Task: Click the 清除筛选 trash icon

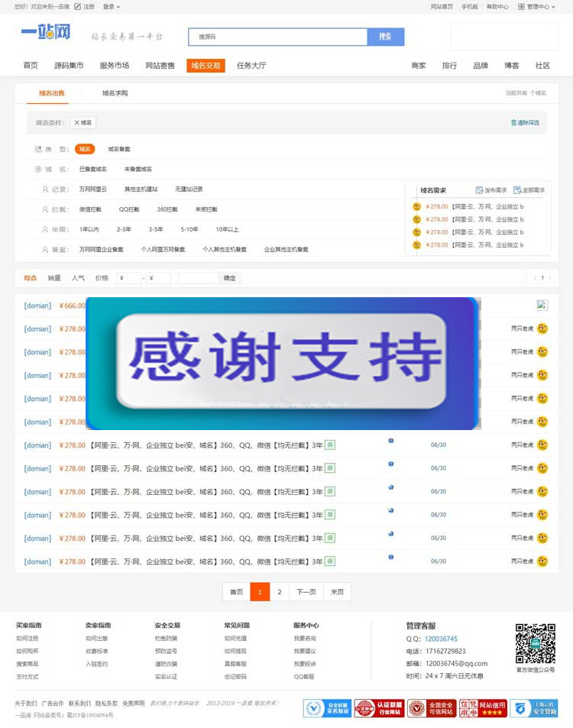Action: pos(513,122)
